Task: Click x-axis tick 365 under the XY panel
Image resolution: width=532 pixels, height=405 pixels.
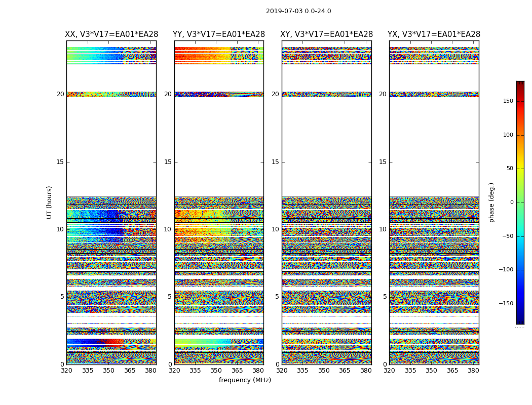Action: point(345,371)
